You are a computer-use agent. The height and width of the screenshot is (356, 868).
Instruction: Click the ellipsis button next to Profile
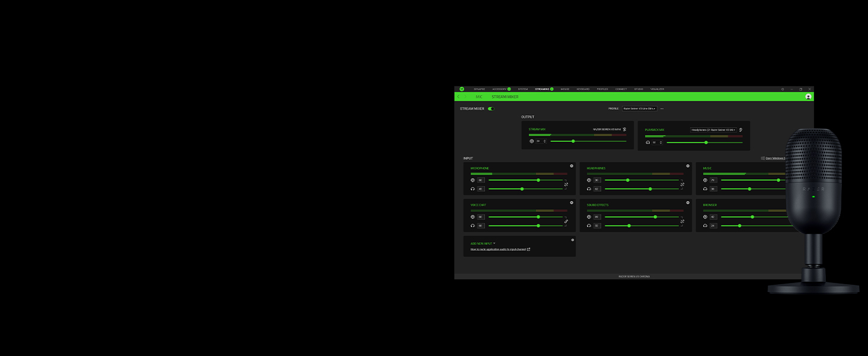[x=662, y=109]
